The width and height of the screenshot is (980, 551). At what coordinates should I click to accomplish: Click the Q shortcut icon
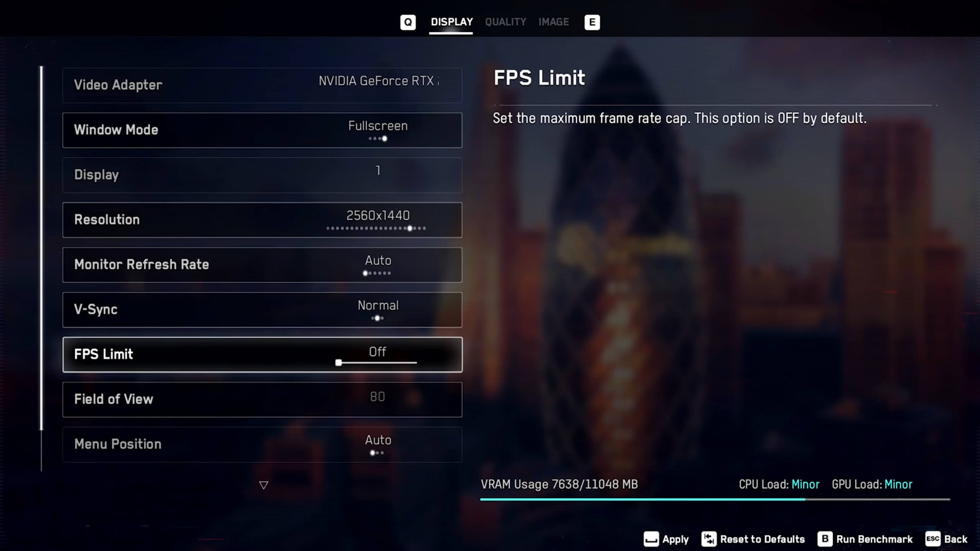click(x=408, y=21)
